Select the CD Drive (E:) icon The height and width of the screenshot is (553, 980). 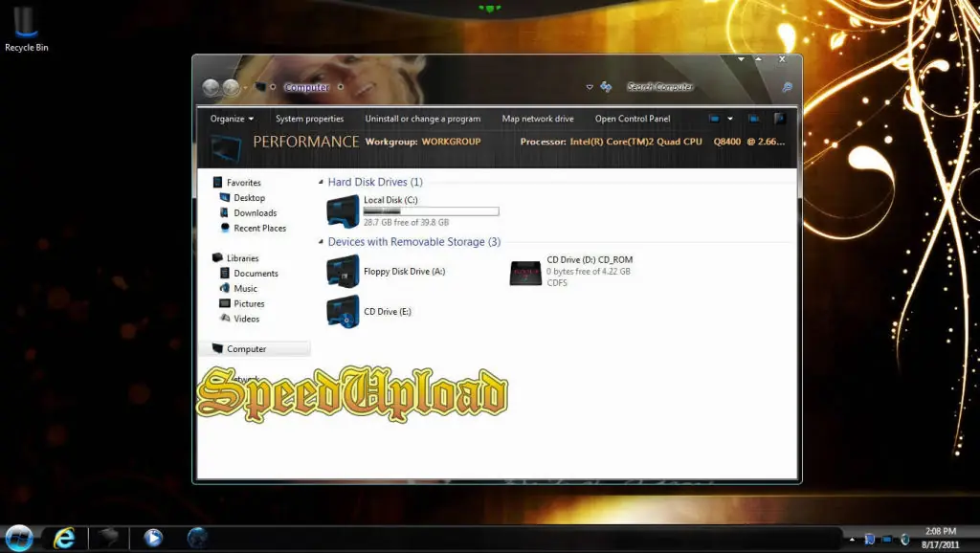pos(343,311)
